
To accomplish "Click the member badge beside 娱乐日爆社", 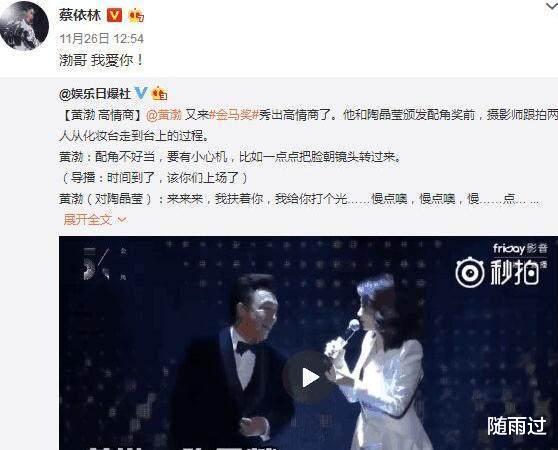I will tap(159, 94).
